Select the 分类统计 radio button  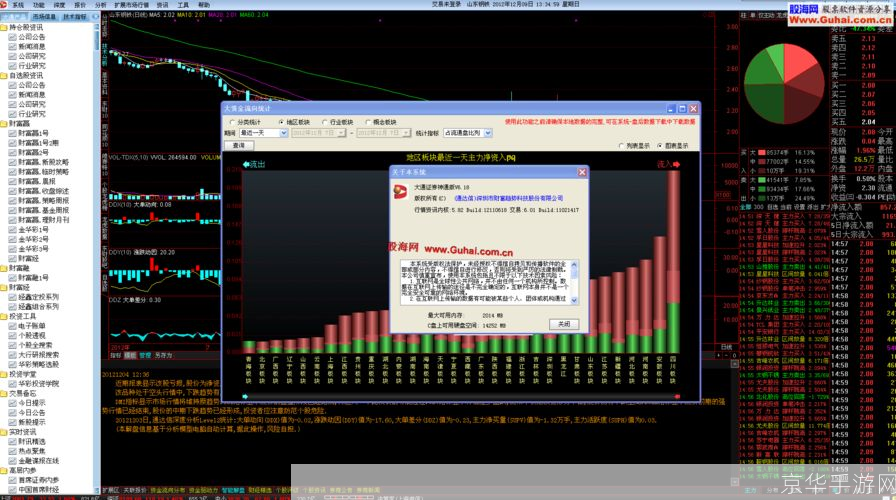233,122
